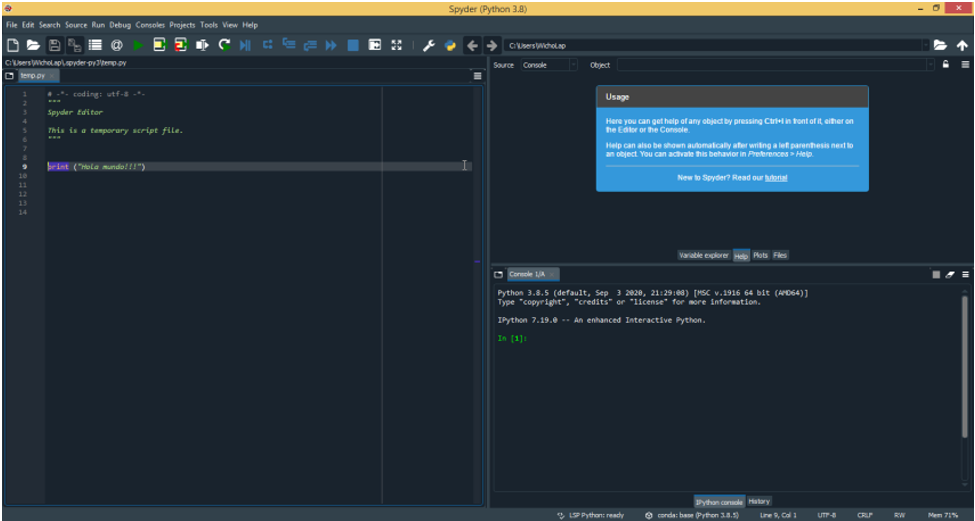Open a file using the folder icon

[x=33, y=45]
